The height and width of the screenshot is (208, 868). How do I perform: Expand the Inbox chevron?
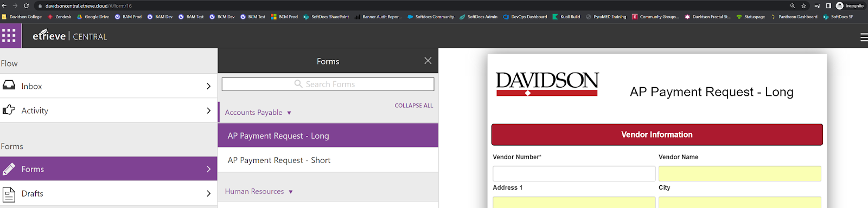click(x=209, y=86)
